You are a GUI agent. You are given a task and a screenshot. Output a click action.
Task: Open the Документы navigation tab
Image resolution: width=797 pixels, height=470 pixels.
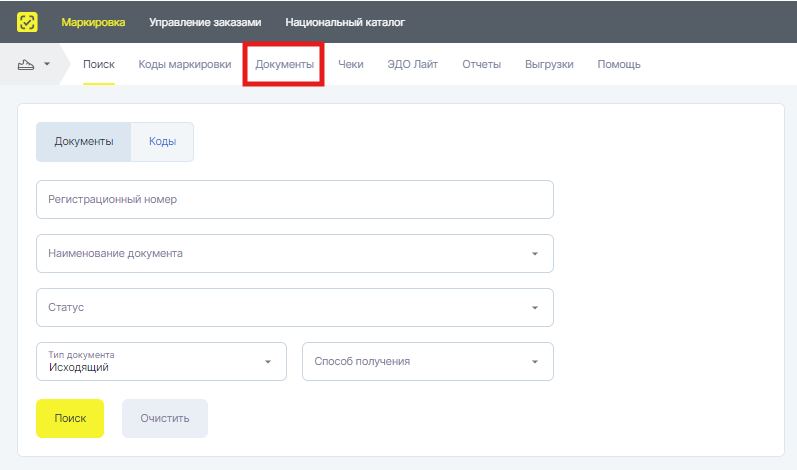point(284,65)
